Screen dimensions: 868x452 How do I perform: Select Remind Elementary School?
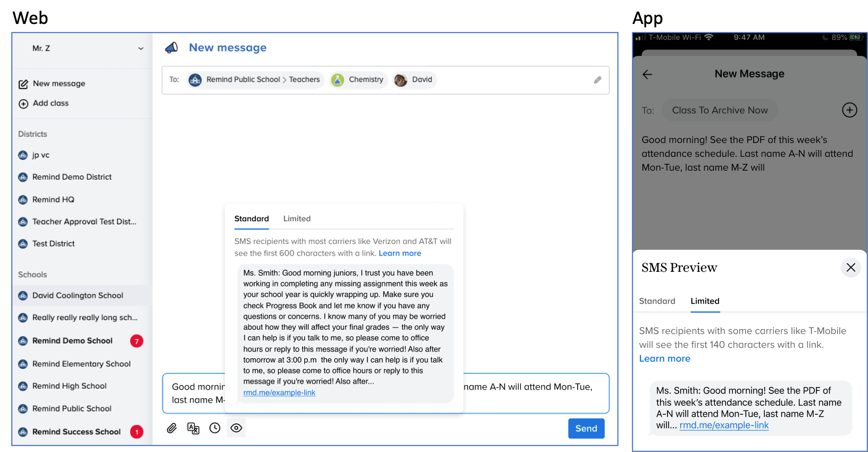pos(82,364)
